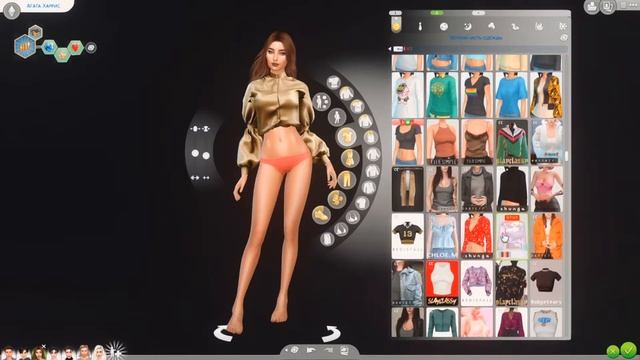The width and height of the screenshot is (640, 360).
Task: Select the Tops category in the wheel
Action: click(x=347, y=136)
